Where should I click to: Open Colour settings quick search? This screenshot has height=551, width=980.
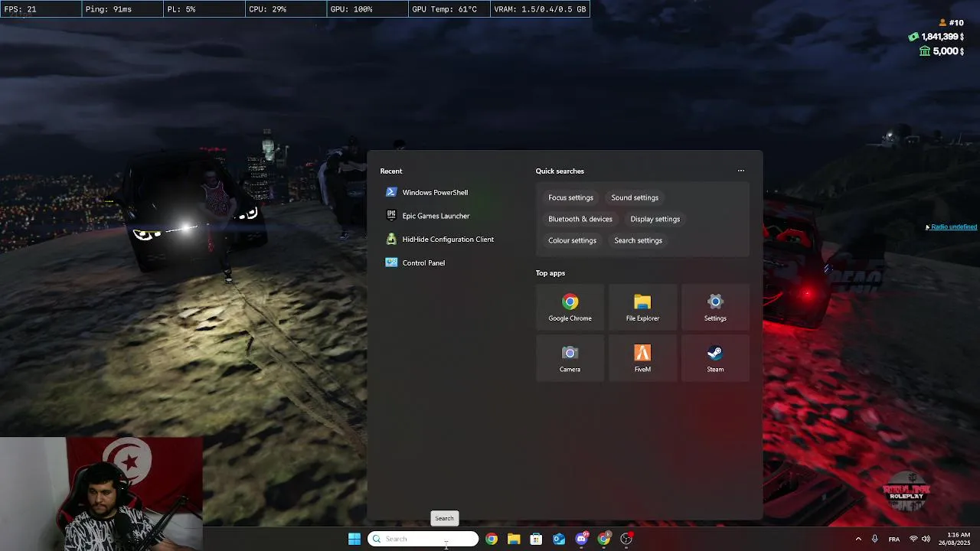click(572, 240)
